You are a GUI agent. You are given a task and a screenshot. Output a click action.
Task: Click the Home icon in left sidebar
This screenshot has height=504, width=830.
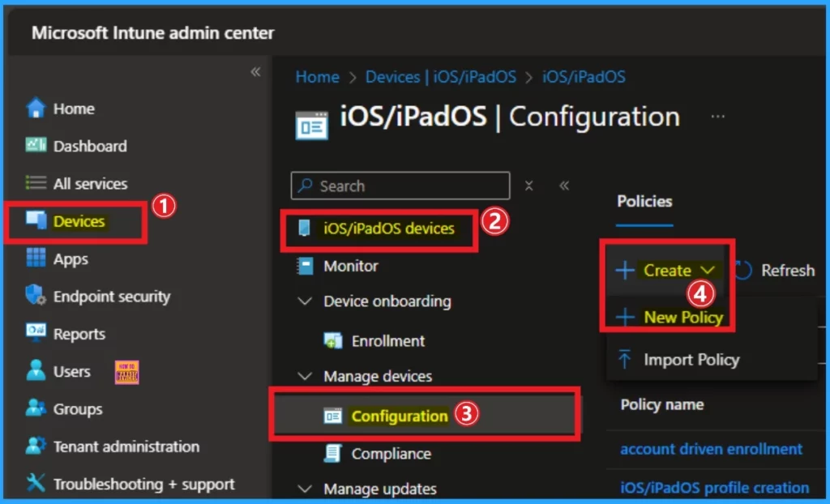pos(36,108)
